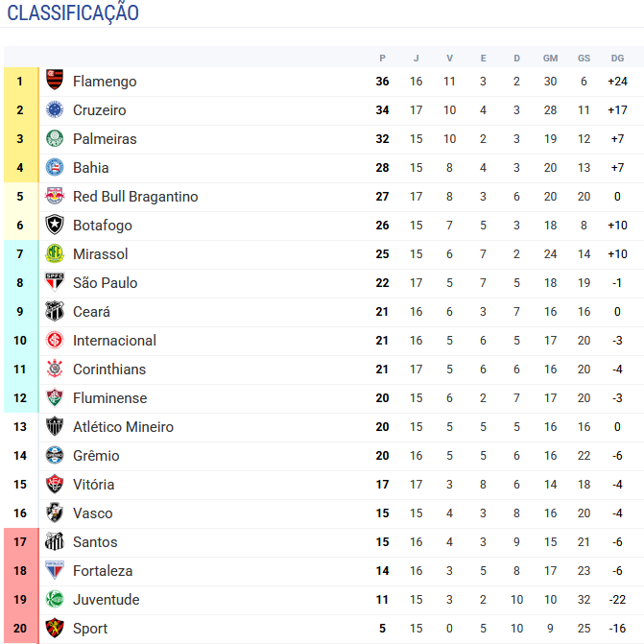Sort table by P points column
This screenshot has height=644, width=644.
click(x=382, y=58)
